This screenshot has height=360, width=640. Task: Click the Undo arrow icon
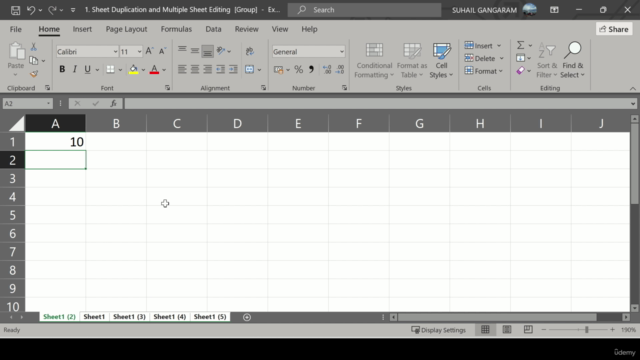point(31,10)
